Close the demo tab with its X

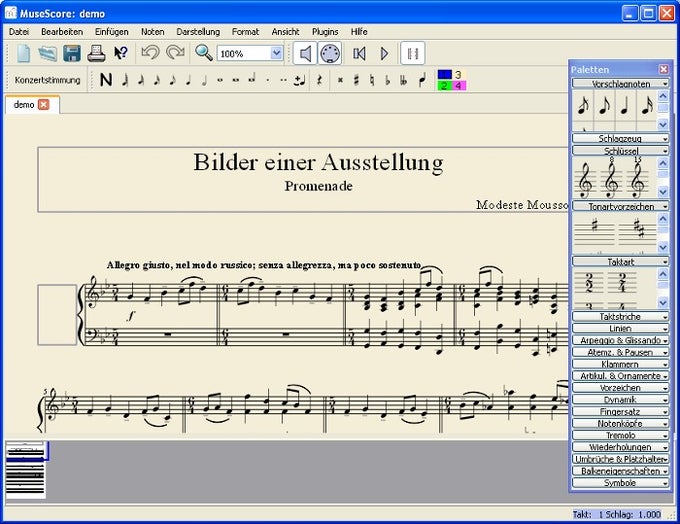coord(43,105)
